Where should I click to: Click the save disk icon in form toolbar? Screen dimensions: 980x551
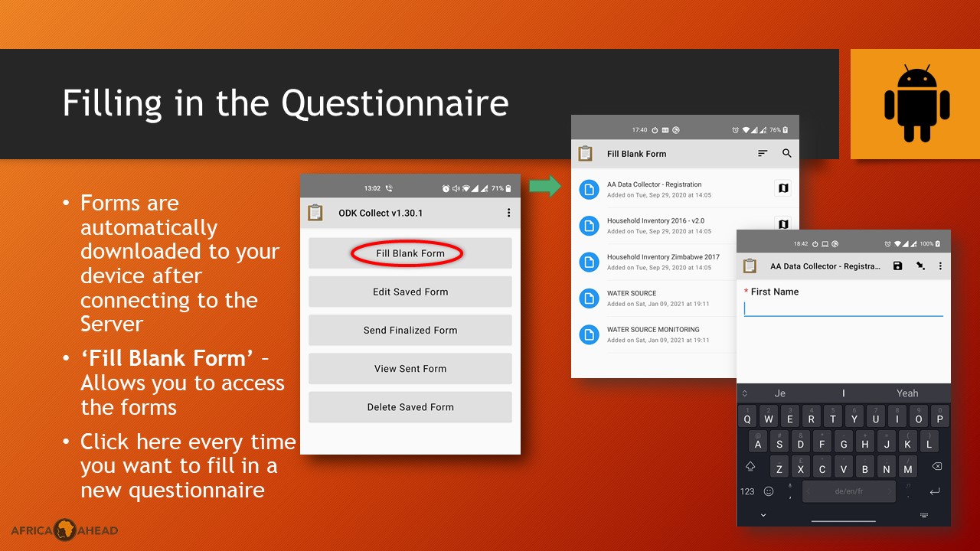pyautogui.click(x=898, y=266)
